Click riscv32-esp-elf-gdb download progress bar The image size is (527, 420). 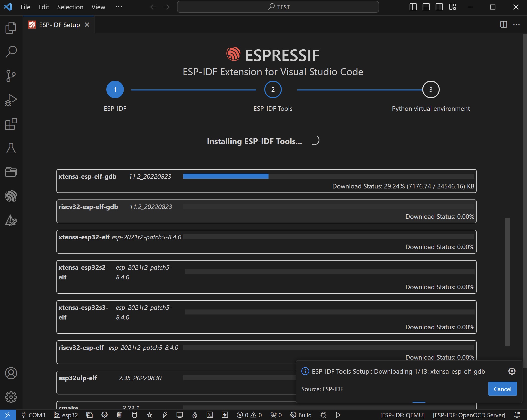329,206
